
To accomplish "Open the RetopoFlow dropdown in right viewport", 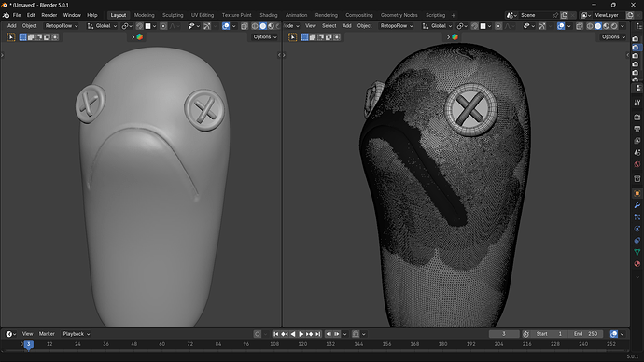I will click(x=397, y=26).
